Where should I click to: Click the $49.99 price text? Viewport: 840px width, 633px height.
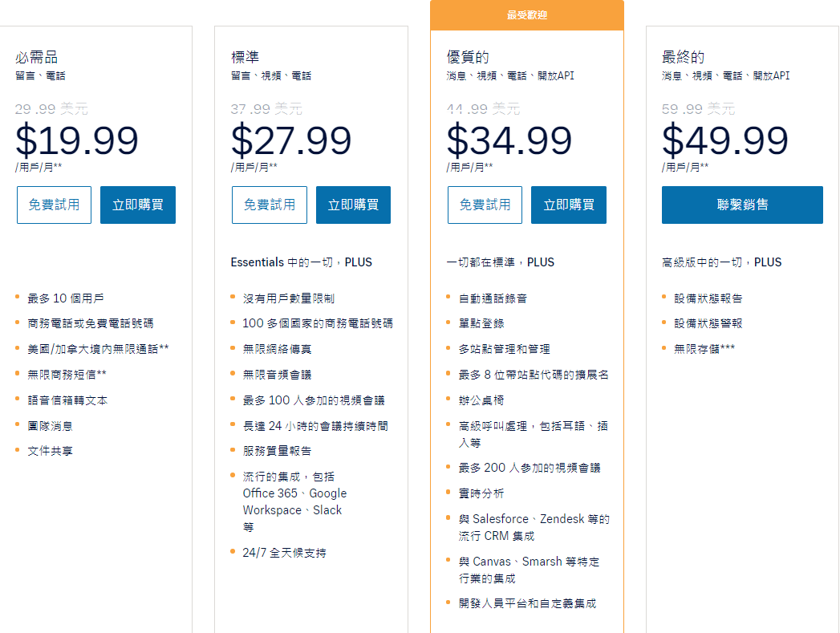725,140
